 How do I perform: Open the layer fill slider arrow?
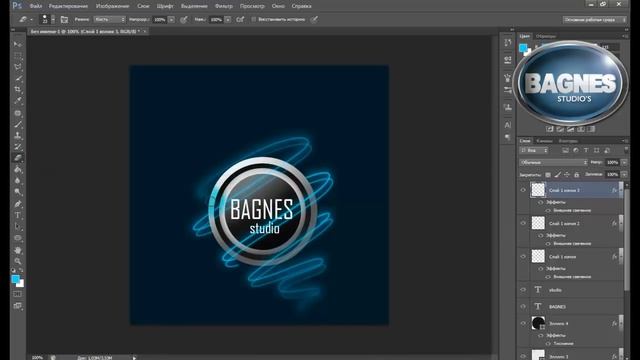[x=624, y=175]
